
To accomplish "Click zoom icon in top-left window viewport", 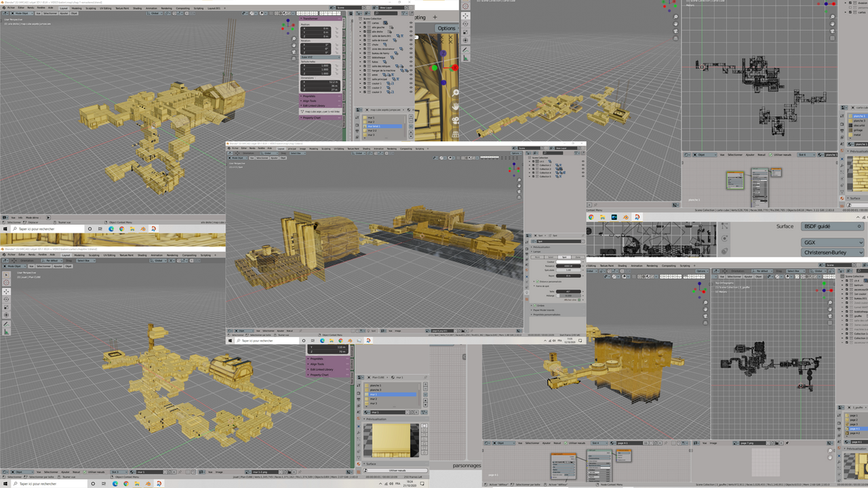I will (x=294, y=39).
